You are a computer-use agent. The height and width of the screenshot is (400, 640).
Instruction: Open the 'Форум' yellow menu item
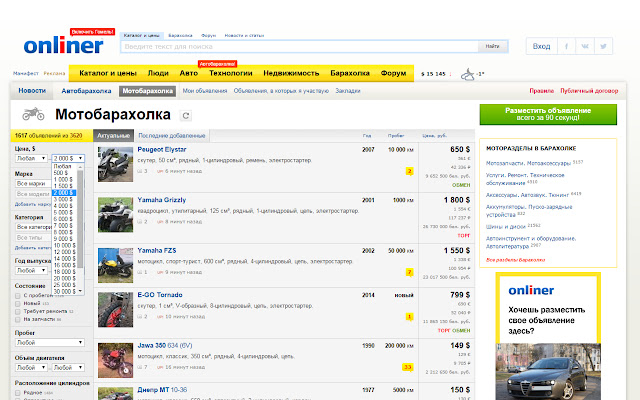pyautogui.click(x=393, y=73)
